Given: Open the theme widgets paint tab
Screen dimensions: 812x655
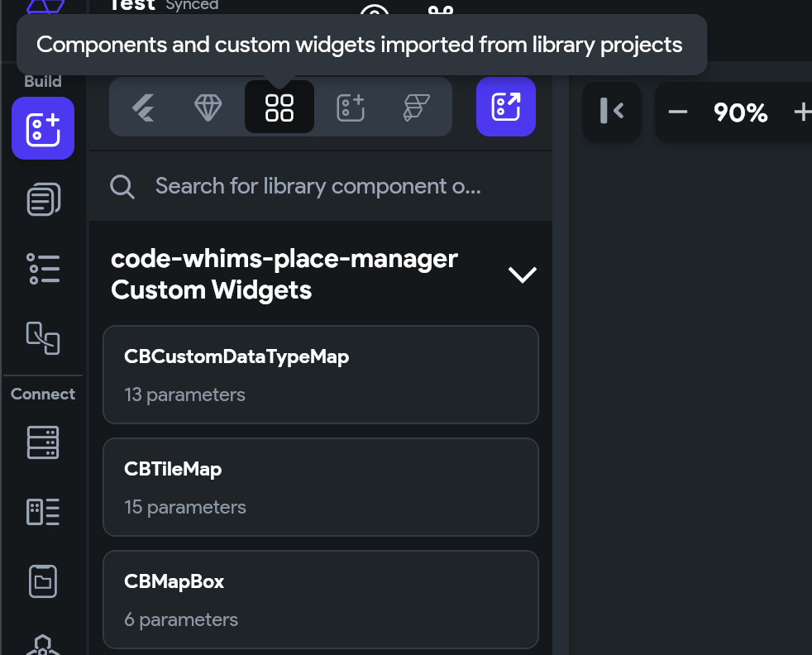Looking at the screenshot, I should click(x=416, y=108).
